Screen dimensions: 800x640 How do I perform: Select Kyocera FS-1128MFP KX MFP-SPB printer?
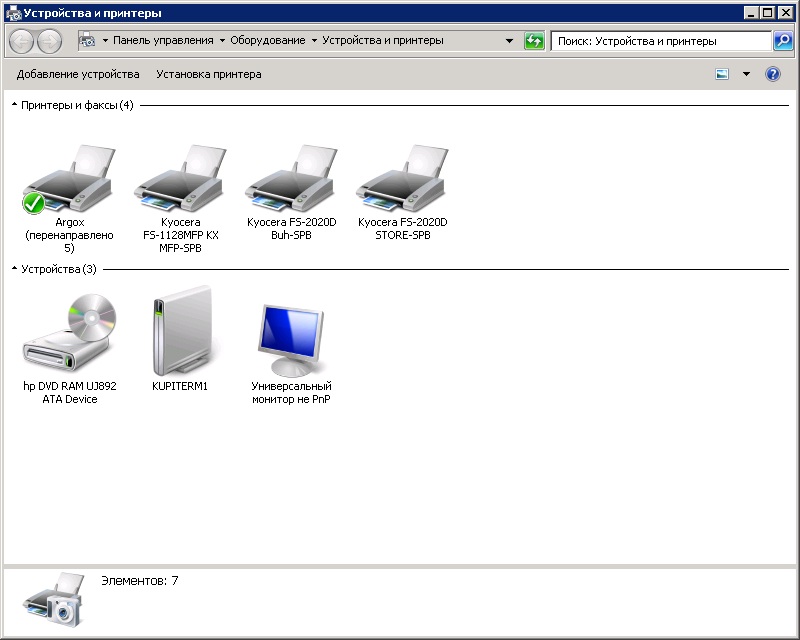(x=181, y=180)
